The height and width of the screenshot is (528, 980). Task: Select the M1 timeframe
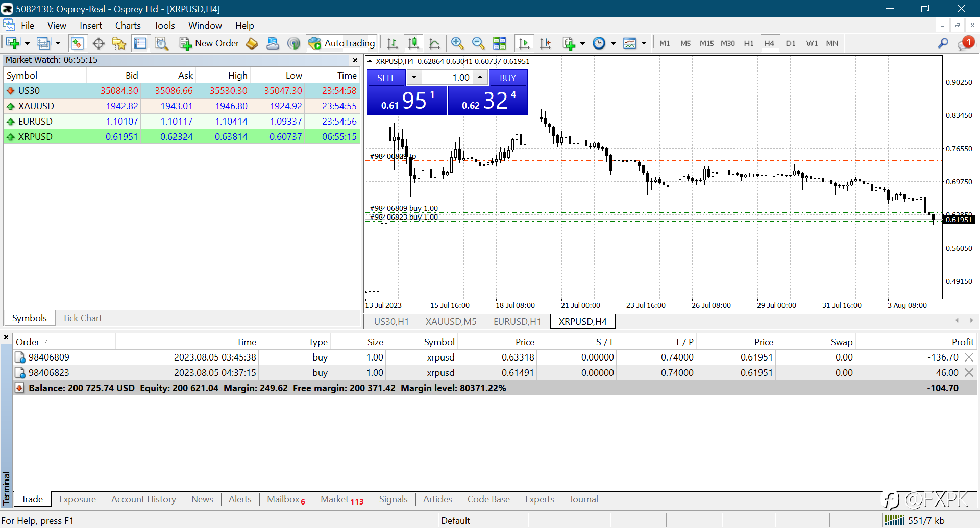coord(665,43)
